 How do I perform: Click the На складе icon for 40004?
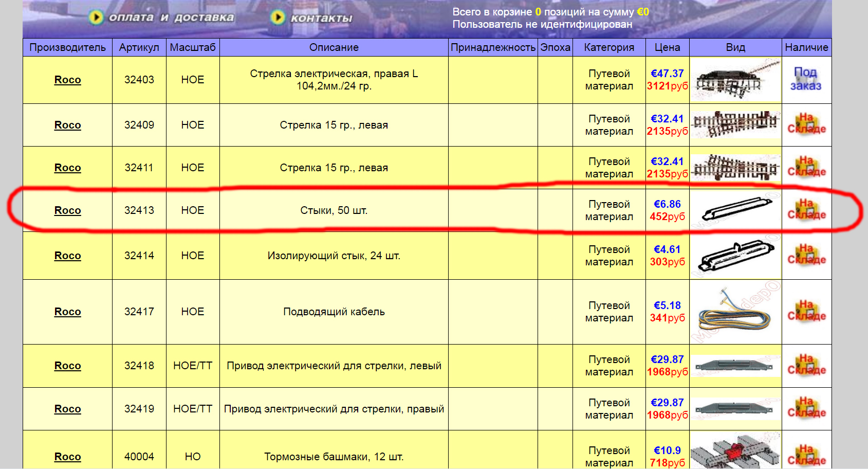[x=806, y=456]
